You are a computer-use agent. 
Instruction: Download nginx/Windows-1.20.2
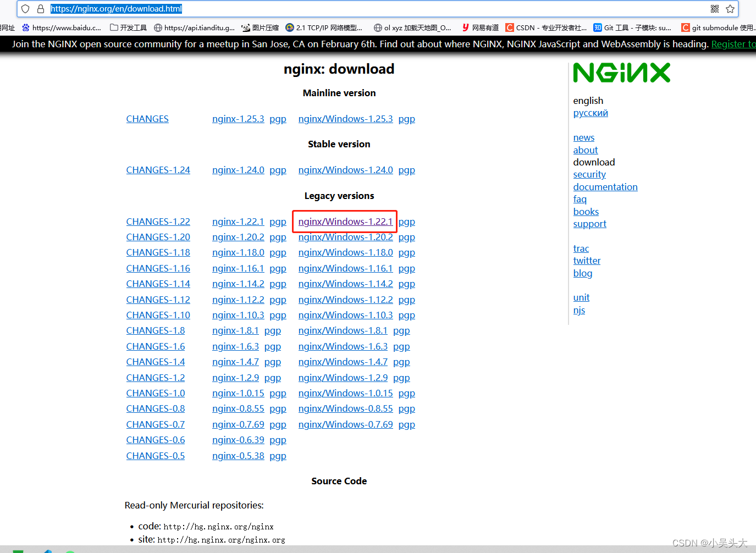click(346, 237)
